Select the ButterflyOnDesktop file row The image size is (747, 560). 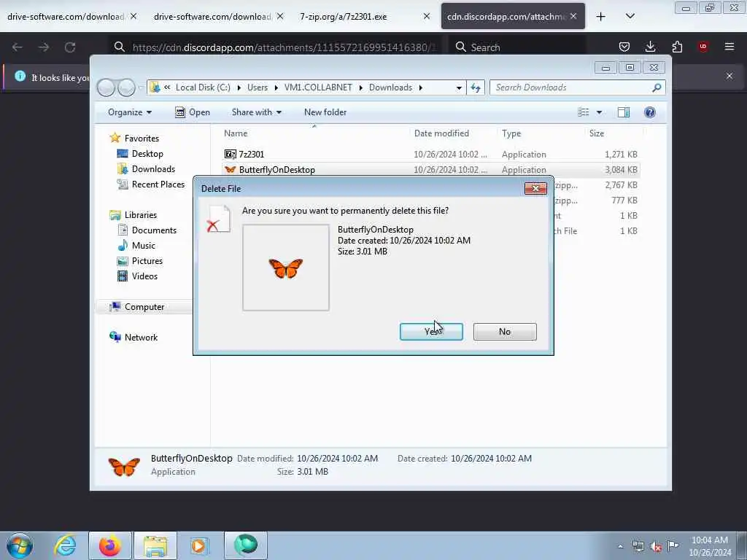click(430, 169)
